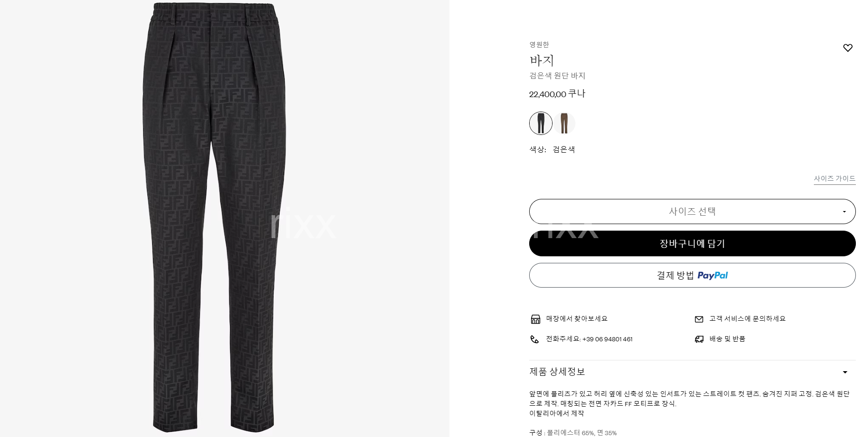Select the brown trousers color swatch
The width and height of the screenshot is (868, 437).
564,123
